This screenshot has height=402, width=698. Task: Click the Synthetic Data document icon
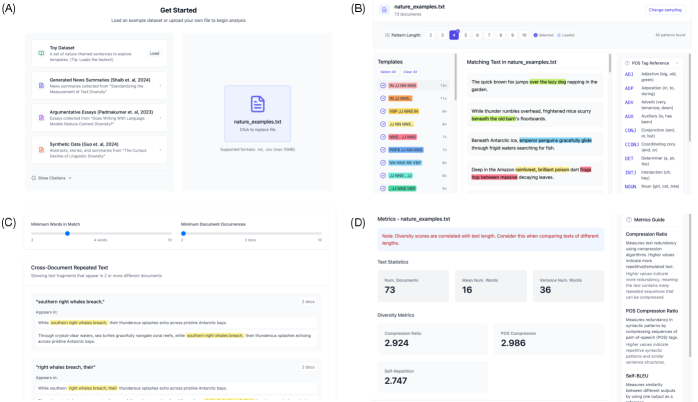click(x=41, y=150)
